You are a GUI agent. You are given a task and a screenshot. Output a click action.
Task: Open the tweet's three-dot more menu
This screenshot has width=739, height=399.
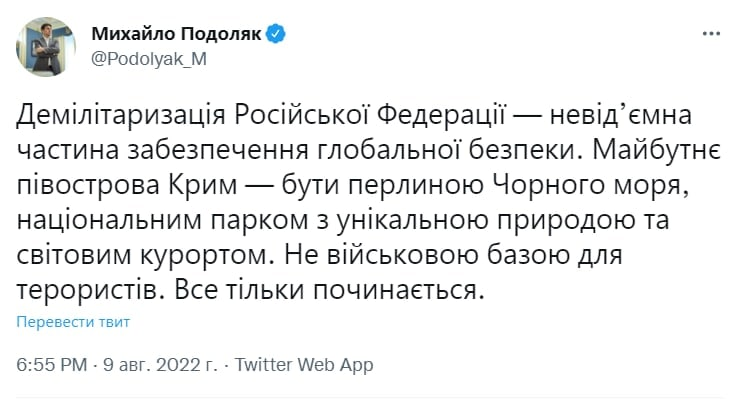coord(711,34)
